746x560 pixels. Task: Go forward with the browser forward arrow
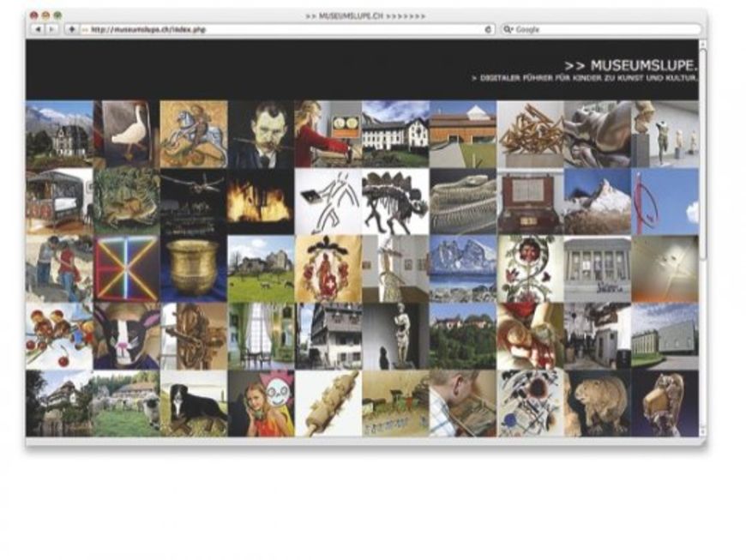click(51, 29)
